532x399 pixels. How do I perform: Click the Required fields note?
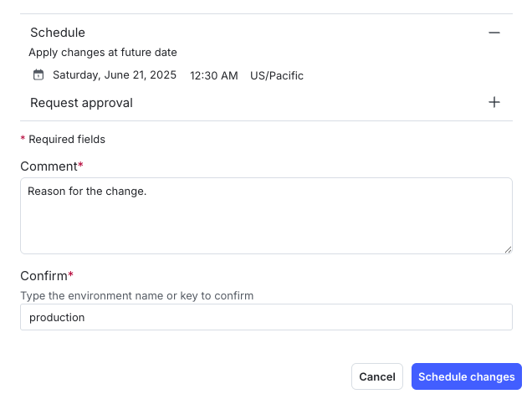click(65, 139)
